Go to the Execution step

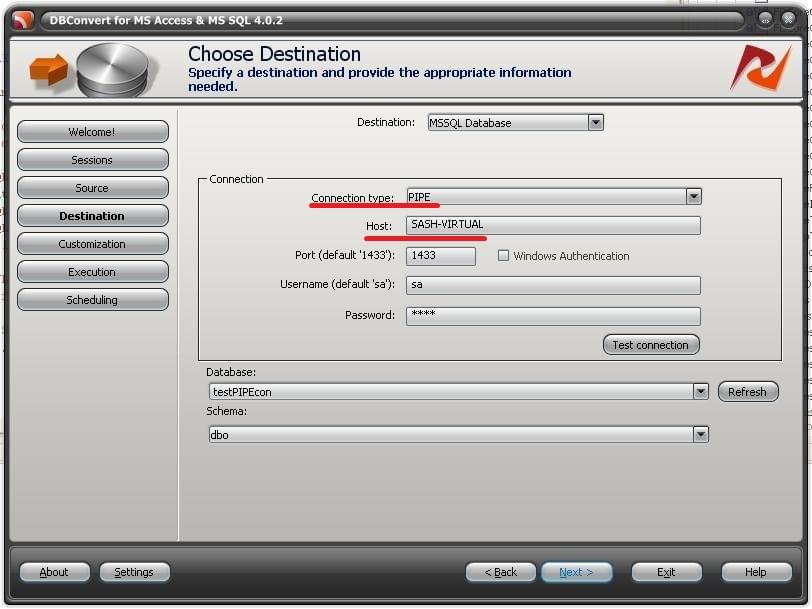tap(92, 271)
